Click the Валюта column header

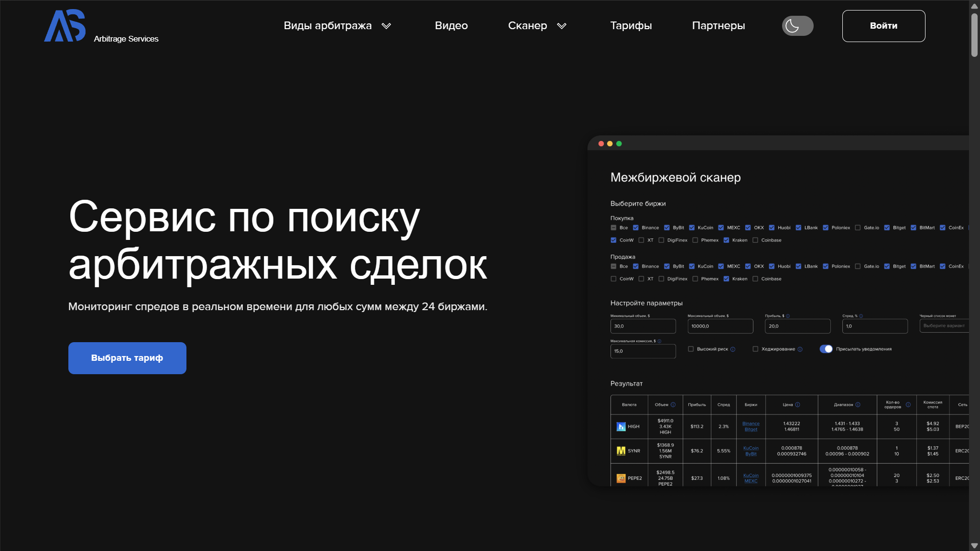coord(629,405)
